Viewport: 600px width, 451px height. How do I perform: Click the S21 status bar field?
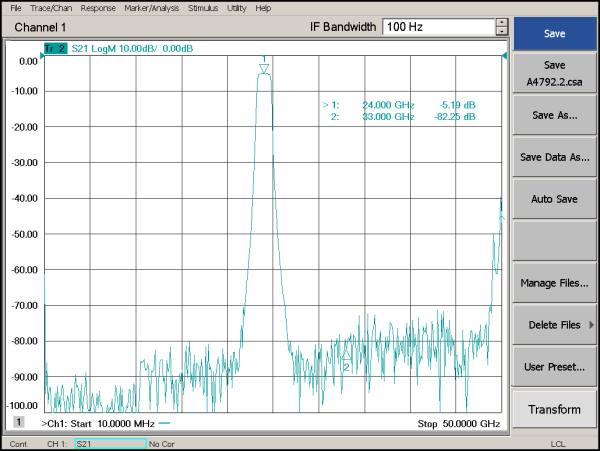coord(111,444)
